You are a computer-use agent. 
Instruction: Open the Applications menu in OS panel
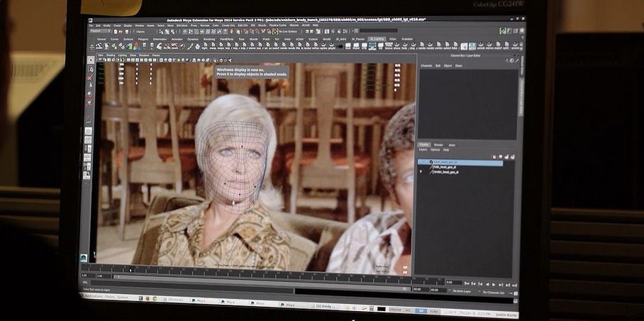(94, 296)
